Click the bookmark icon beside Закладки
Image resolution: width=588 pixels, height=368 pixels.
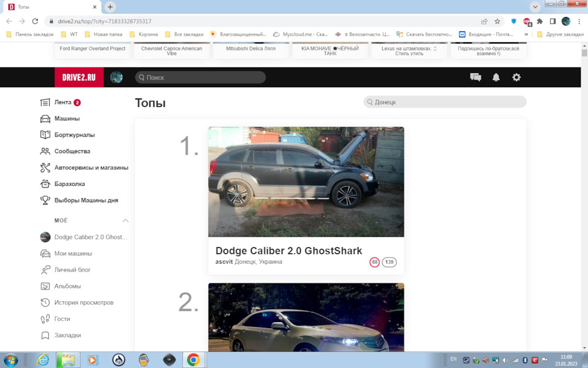[x=45, y=335]
